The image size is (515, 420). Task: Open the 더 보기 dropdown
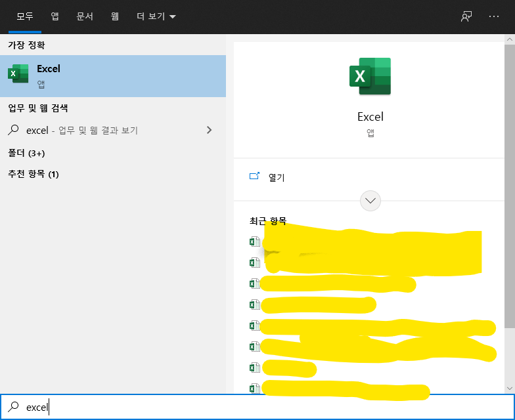[x=156, y=16]
